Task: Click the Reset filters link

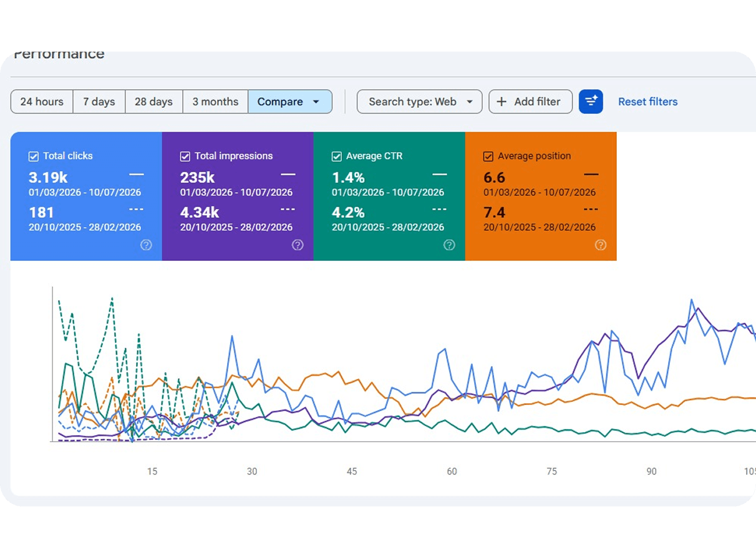Action: [x=647, y=102]
